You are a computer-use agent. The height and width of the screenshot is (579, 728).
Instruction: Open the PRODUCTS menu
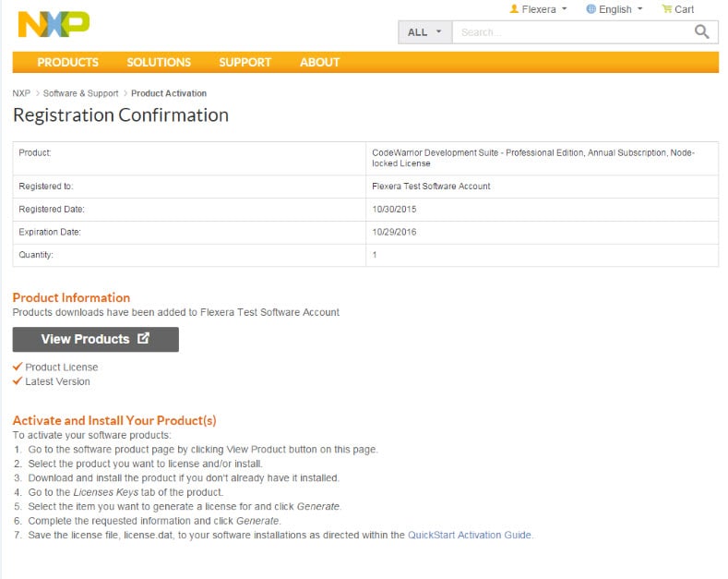click(x=67, y=63)
